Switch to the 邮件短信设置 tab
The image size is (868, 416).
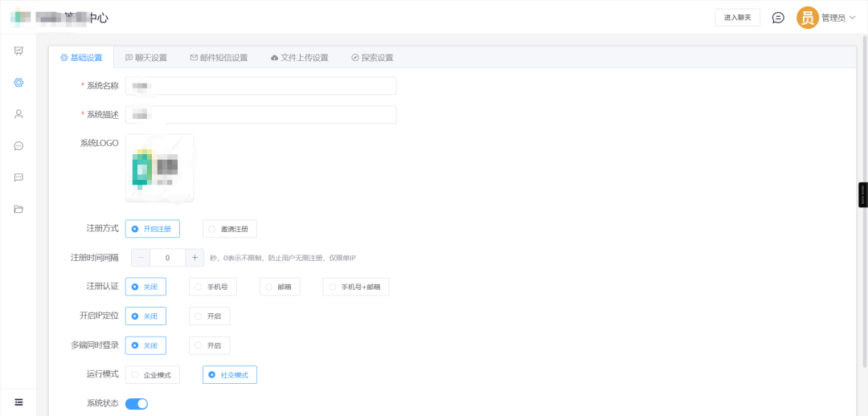[x=219, y=58]
